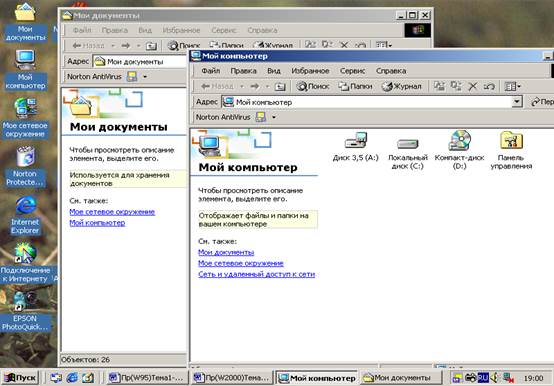The height and width of the screenshot is (386, 554).
Task: Open Norton AntiVirus dropdown in Мои документы window
Action: pyautogui.click(x=145, y=76)
